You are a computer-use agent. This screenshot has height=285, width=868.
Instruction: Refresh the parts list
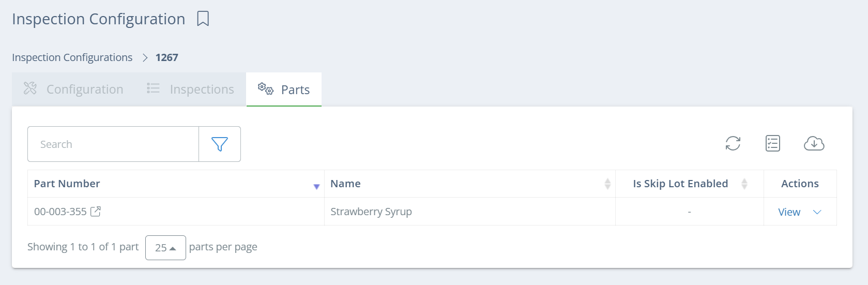pyautogui.click(x=733, y=143)
